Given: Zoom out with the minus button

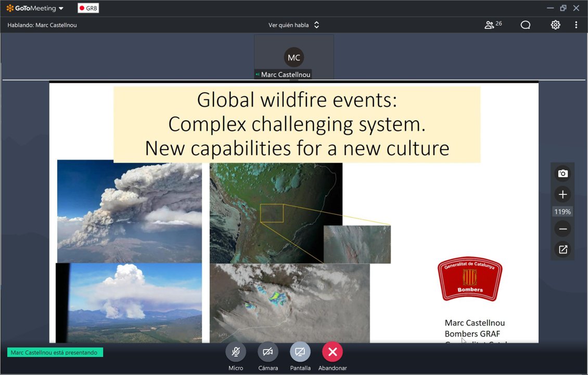Looking at the screenshot, I should tap(563, 229).
